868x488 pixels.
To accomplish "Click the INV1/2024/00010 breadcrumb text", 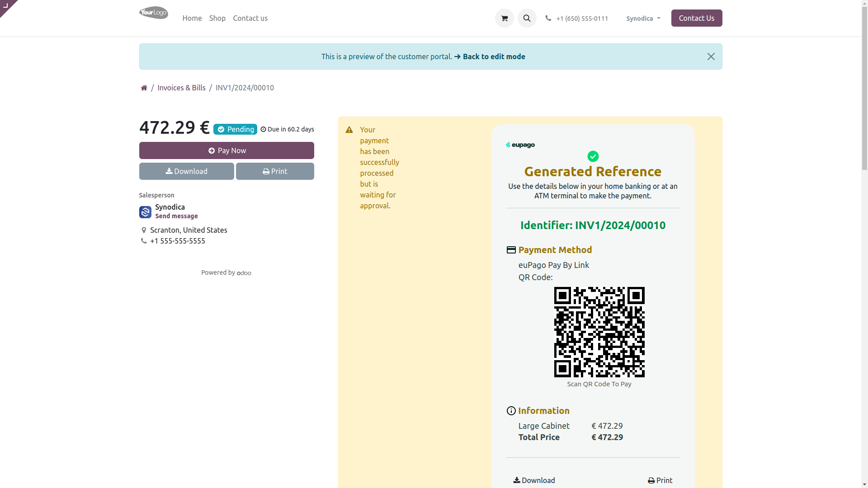I will [245, 88].
